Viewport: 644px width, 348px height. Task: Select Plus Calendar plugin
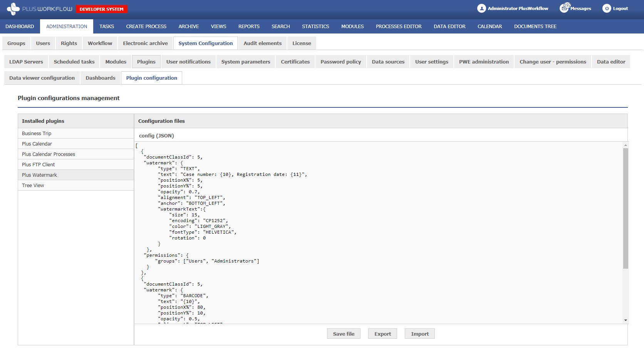[x=76, y=144]
